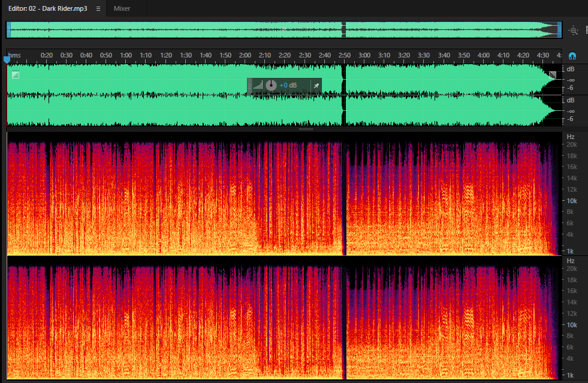Pin the volume HUD with the pushpin icon
This screenshot has height=383, width=588.
pyautogui.click(x=316, y=86)
